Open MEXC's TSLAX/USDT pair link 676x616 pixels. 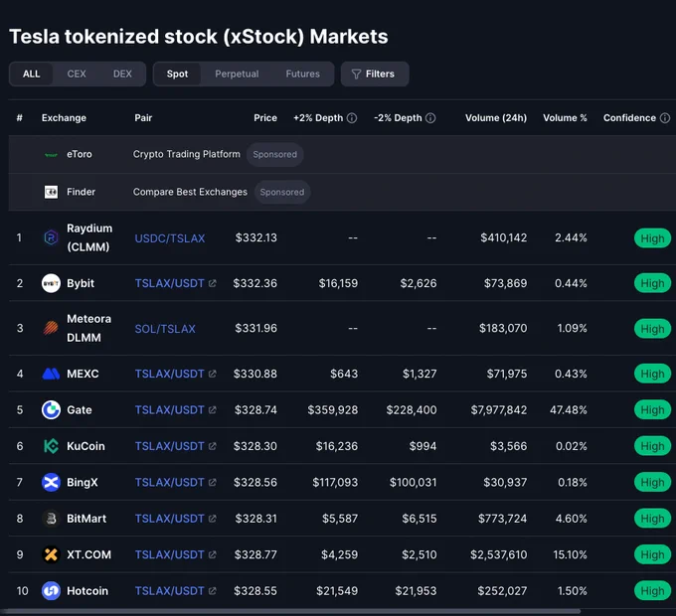(x=169, y=374)
